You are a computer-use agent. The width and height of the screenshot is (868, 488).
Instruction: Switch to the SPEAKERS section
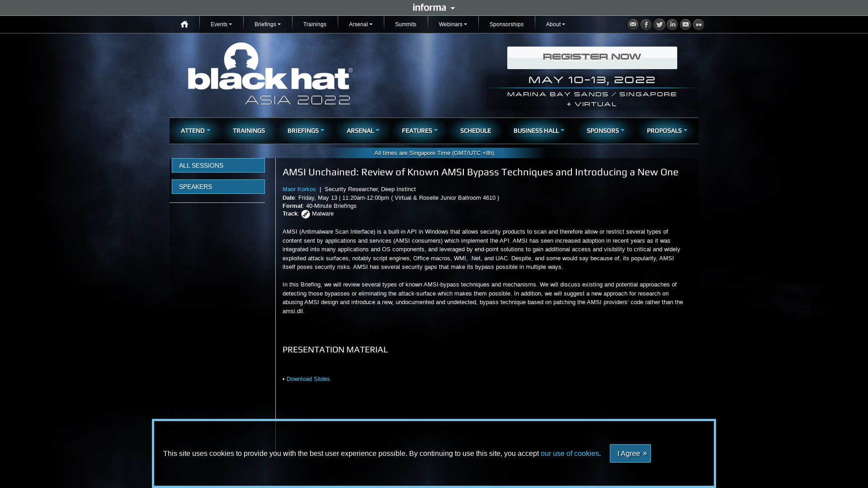pos(218,186)
